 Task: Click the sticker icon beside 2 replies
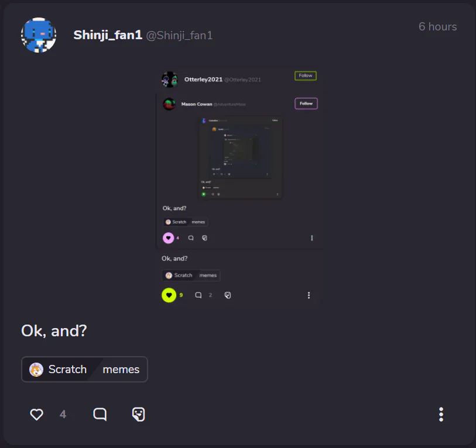228,295
